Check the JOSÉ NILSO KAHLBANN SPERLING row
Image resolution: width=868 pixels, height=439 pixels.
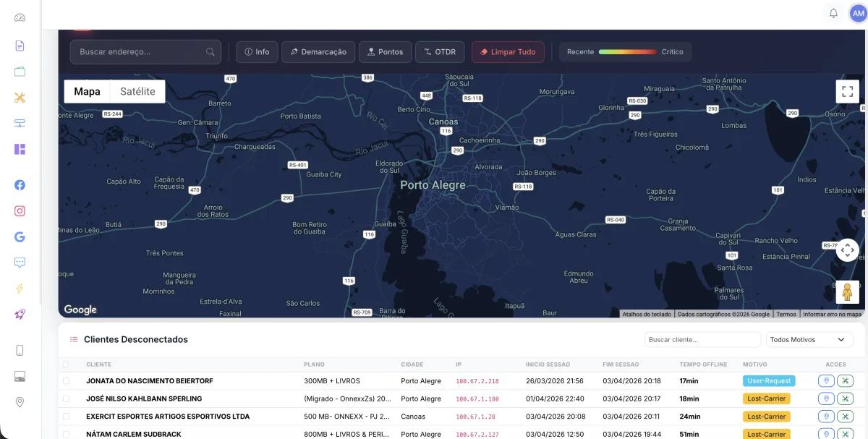click(66, 398)
